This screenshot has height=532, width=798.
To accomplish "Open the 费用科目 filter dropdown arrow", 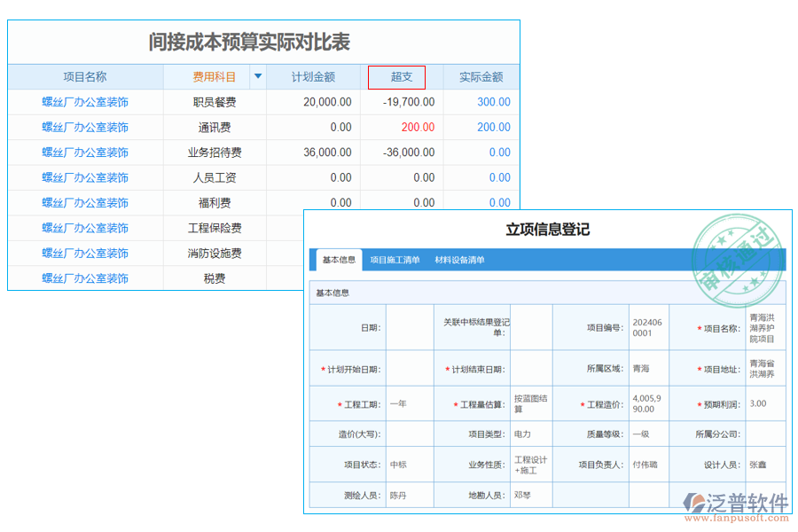I will (257, 76).
